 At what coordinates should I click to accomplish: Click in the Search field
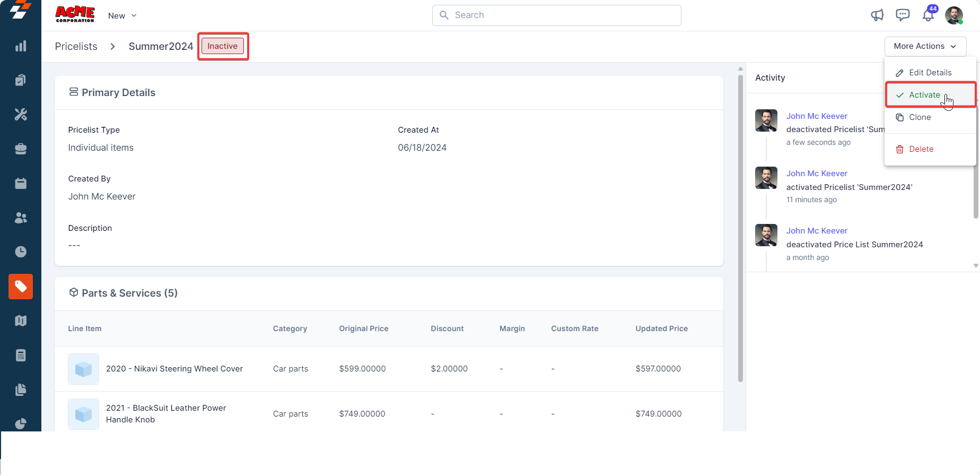pyautogui.click(x=557, y=15)
